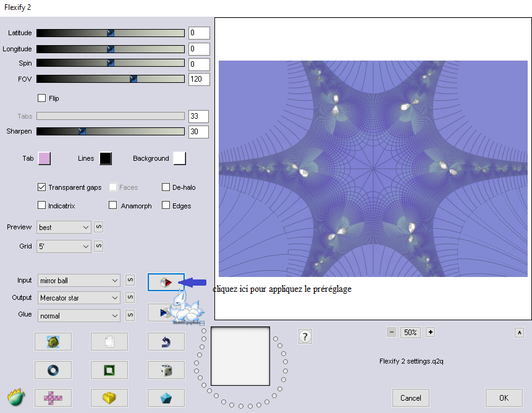Enable the Flip checkbox
532x413 pixels.
point(42,98)
